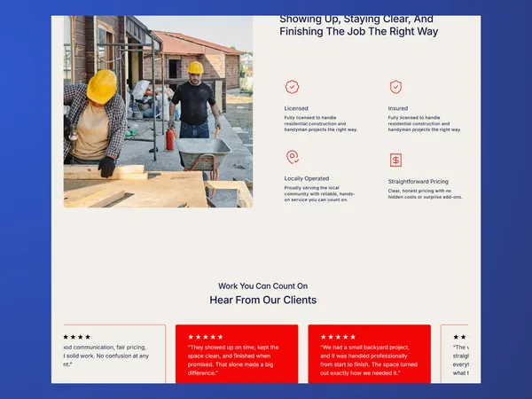Open the 'They showed up on time' review card
Image resolution: width=532 pixels, height=399 pixels.
(237, 354)
